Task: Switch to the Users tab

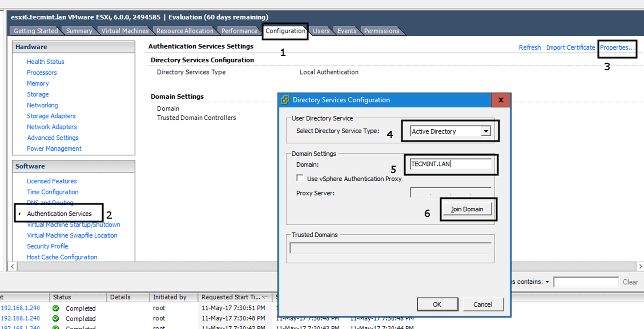Action: [x=321, y=31]
